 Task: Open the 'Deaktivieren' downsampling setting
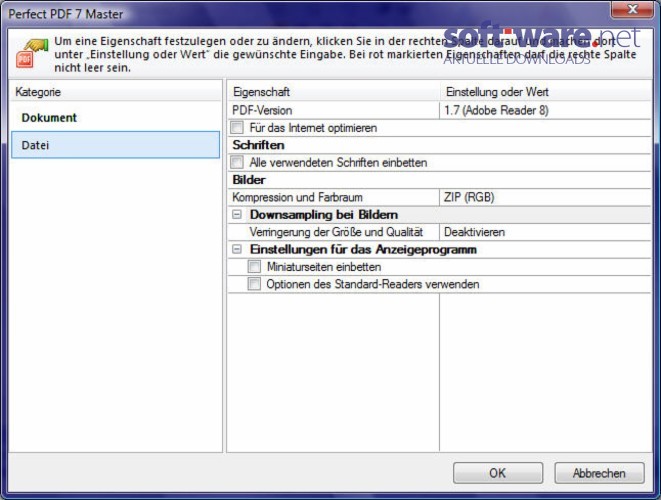pos(545,232)
